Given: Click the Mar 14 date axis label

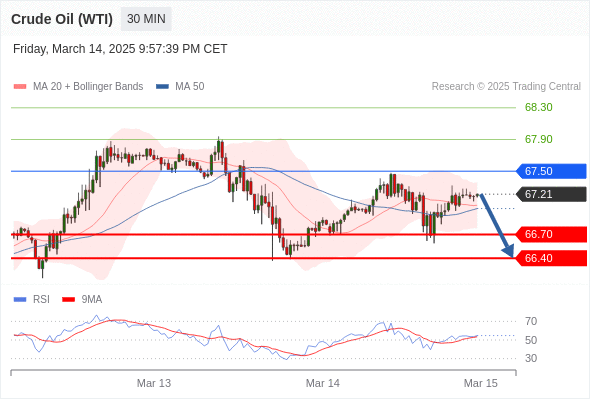Looking at the screenshot, I should pyautogui.click(x=322, y=383).
